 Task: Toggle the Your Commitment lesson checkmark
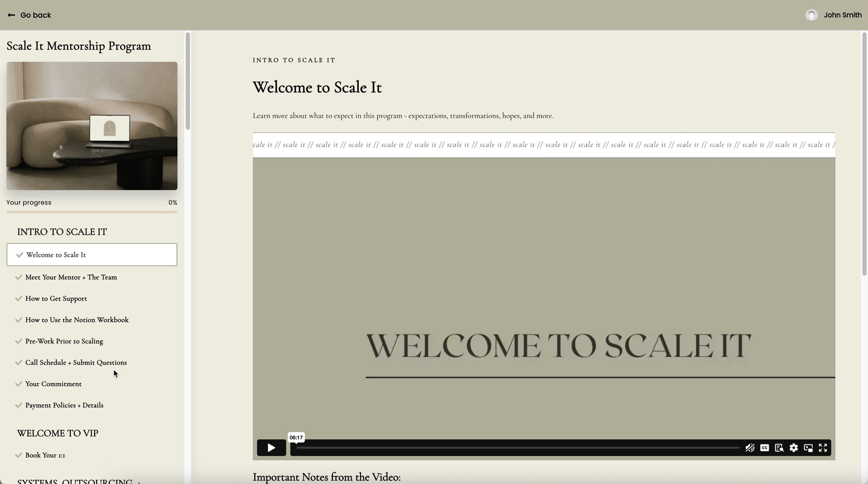(x=19, y=384)
